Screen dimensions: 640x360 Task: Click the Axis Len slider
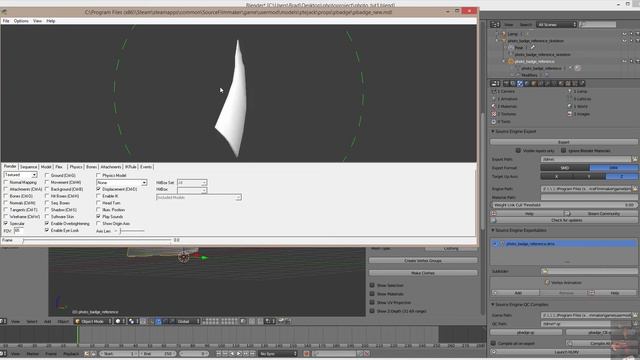click(x=131, y=231)
